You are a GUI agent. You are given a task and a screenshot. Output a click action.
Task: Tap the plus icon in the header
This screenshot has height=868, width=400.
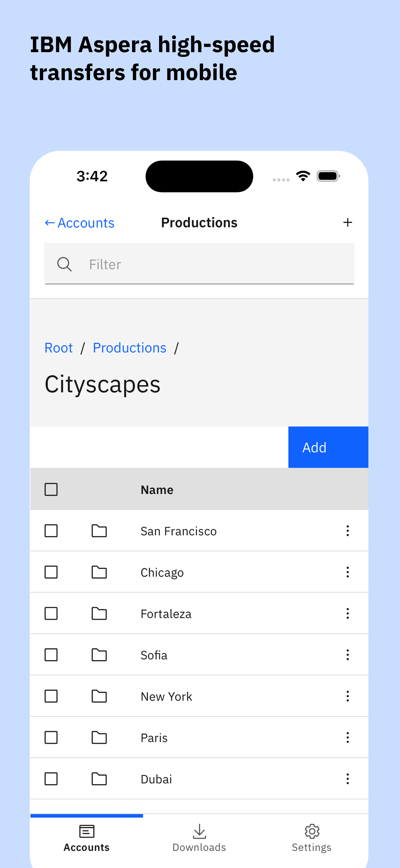(348, 222)
